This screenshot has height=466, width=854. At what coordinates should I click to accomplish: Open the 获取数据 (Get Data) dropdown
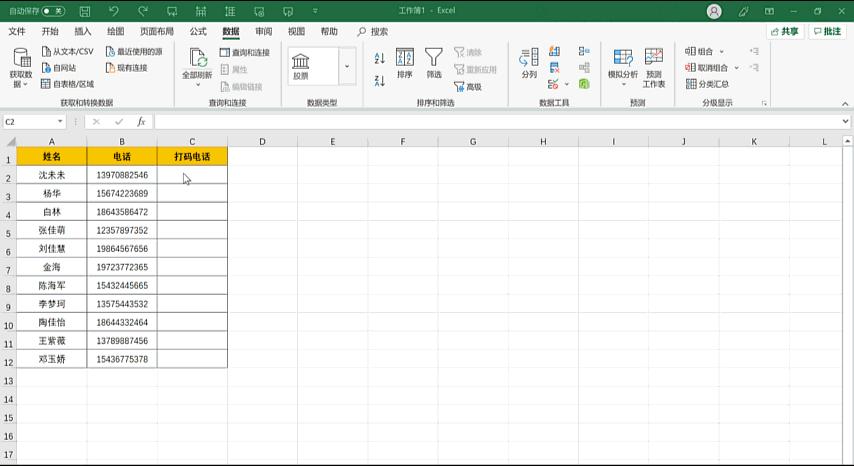coord(21,69)
